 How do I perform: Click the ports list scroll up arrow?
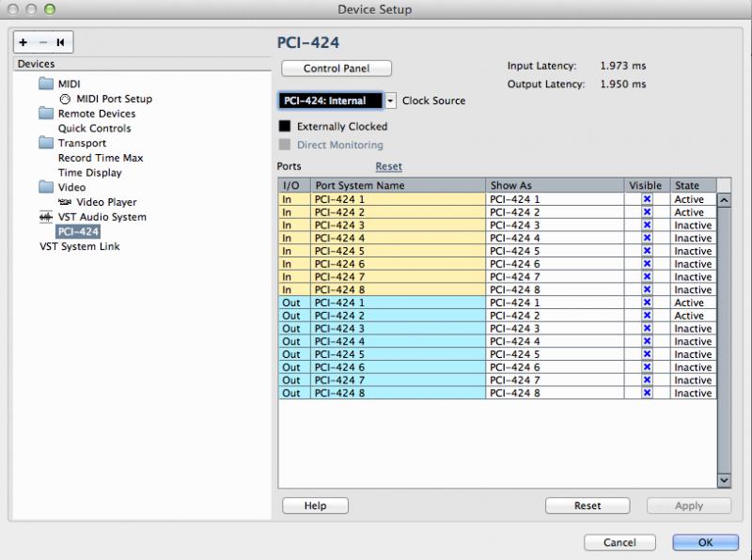(724, 200)
